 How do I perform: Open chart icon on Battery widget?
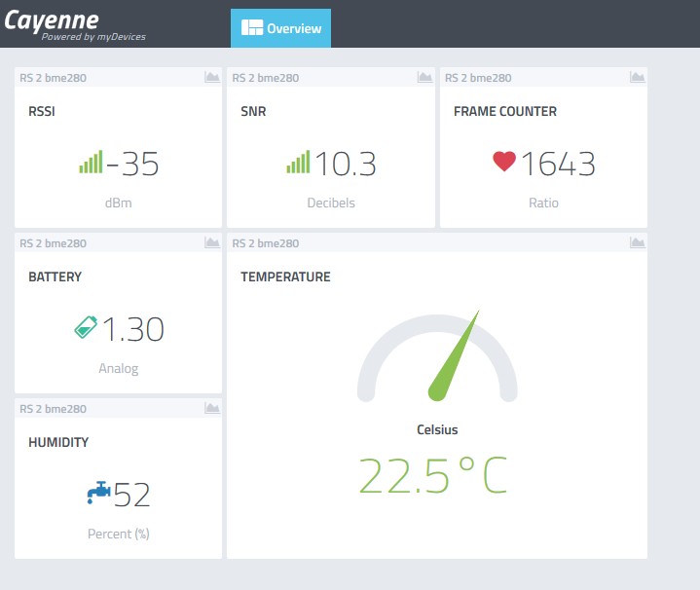click(x=211, y=243)
